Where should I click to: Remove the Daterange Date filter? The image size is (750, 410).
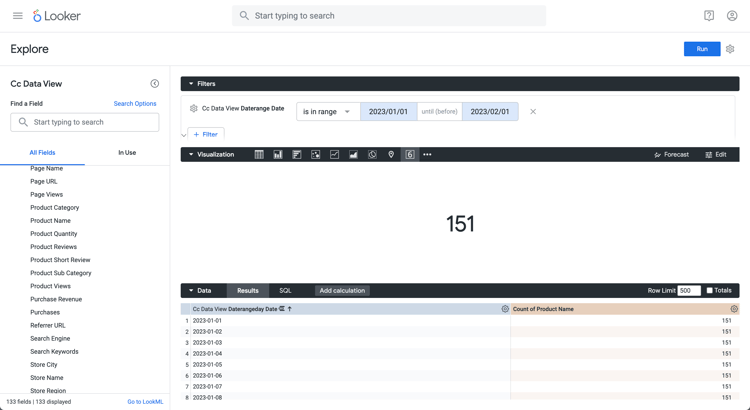[533, 111]
